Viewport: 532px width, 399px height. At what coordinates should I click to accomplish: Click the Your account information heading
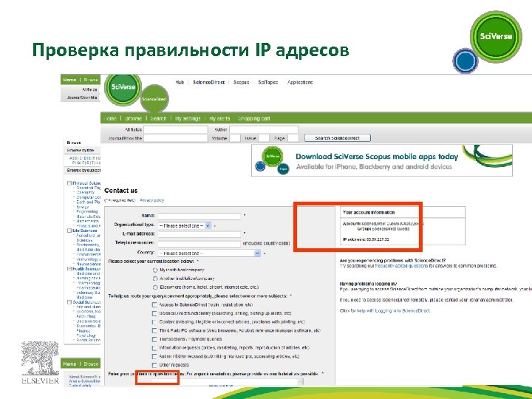tap(369, 212)
